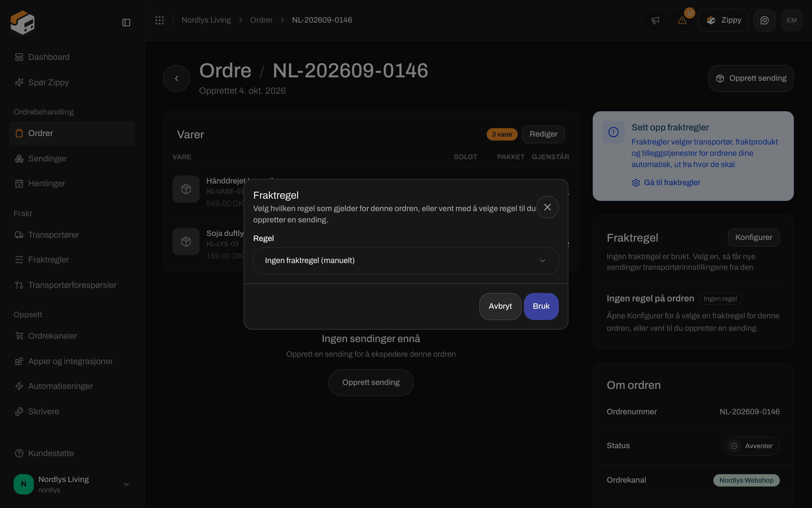Go back using the arrow beside Ordre

pos(176,78)
